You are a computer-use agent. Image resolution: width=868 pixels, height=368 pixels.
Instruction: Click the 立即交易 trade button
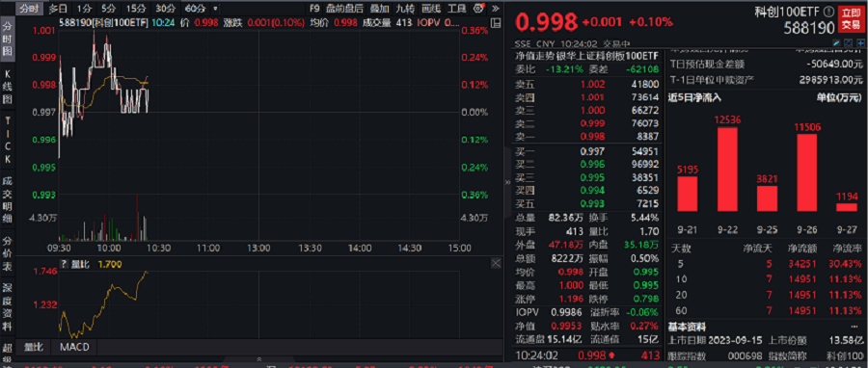[853, 18]
